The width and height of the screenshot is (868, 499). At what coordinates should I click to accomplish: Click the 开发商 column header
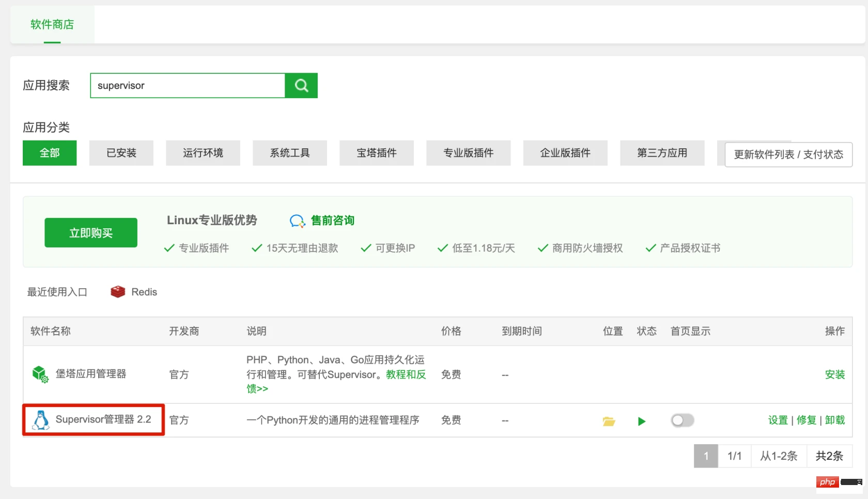point(184,331)
